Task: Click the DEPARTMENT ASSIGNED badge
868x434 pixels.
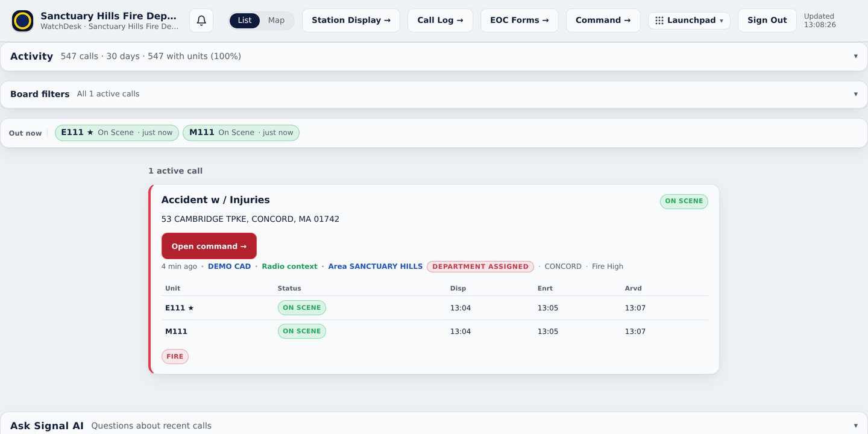Action: coord(480,266)
